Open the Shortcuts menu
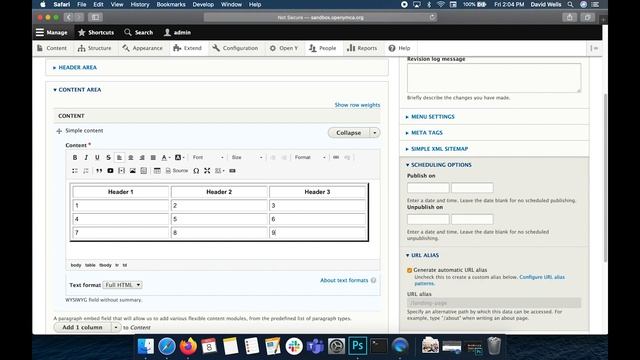The image size is (640, 360). point(96,32)
